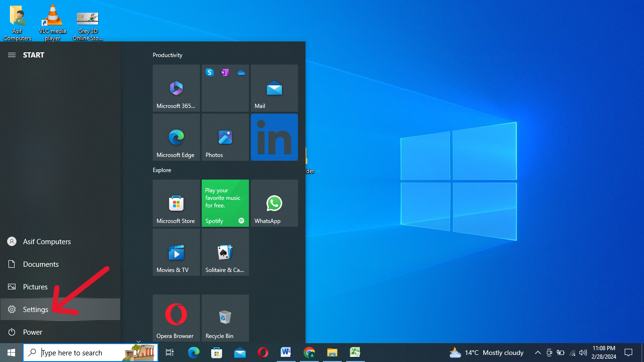Launch Microsoft Edge from Start tiles
The image size is (644, 362).
[x=176, y=137]
